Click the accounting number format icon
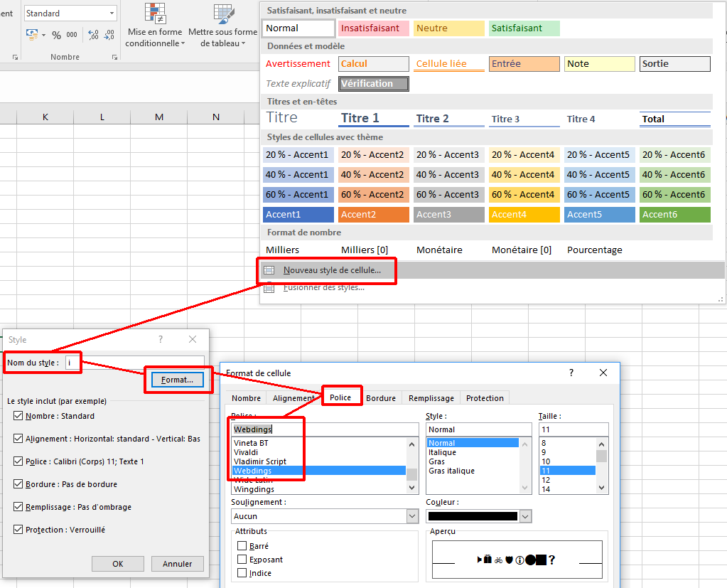 [32, 35]
